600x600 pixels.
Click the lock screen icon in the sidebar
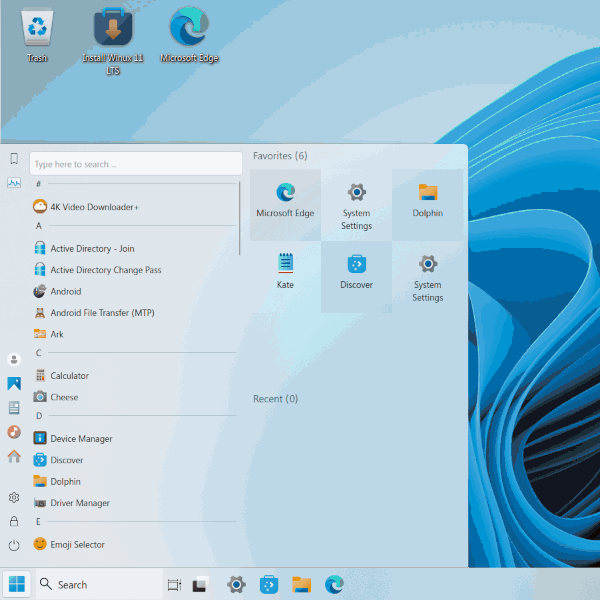coord(14,521)
